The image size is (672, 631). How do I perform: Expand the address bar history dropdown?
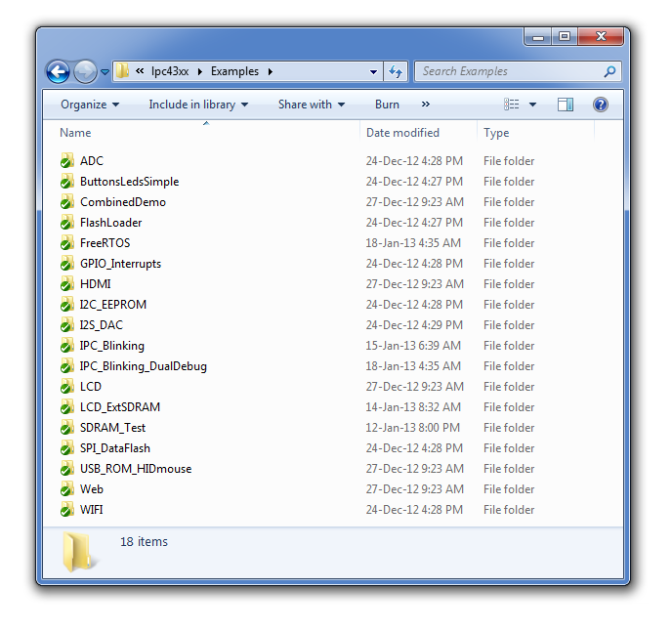[373, 71]
